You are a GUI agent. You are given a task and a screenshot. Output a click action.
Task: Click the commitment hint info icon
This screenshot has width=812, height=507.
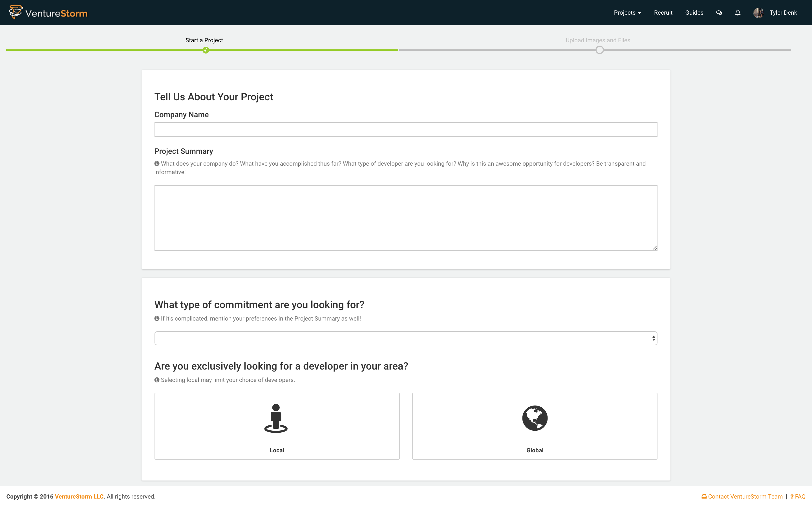pyautogui.click(x=157, y=319)
